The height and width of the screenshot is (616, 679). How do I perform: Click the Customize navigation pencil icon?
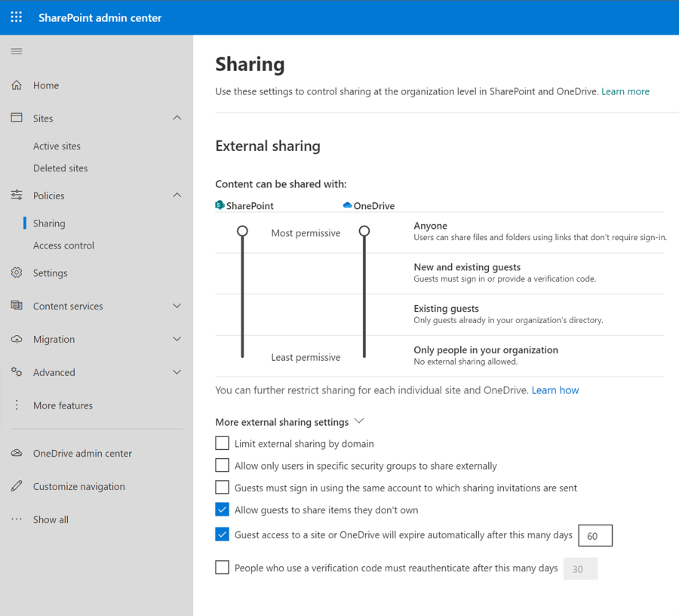17,486
